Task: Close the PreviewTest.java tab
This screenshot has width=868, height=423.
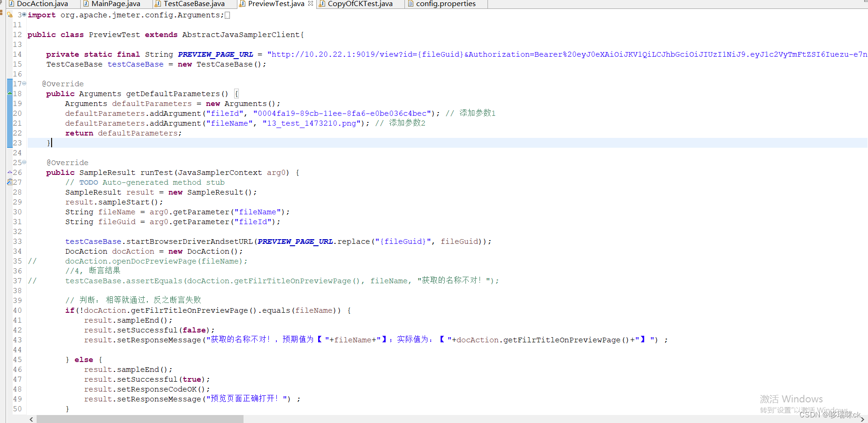Action: [310, 3]
